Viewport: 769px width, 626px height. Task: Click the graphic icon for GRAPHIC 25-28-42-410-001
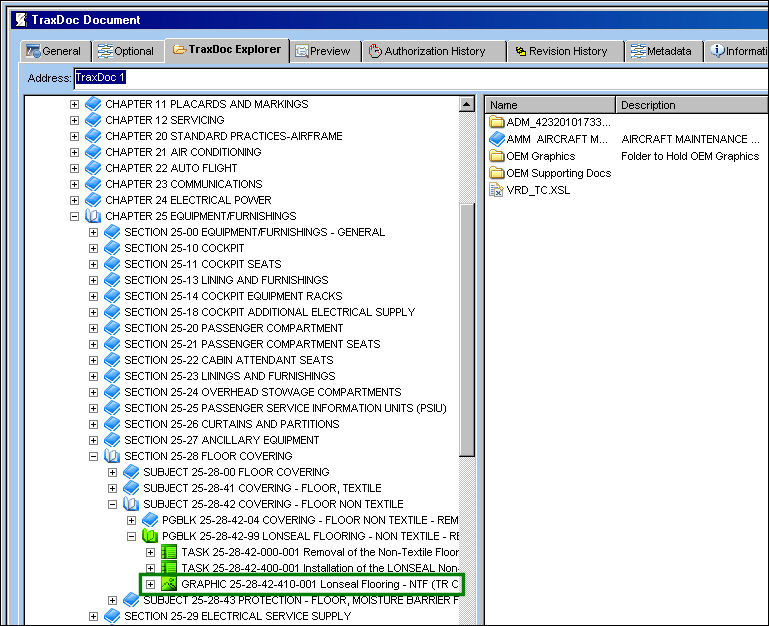[x=169, y=584]
